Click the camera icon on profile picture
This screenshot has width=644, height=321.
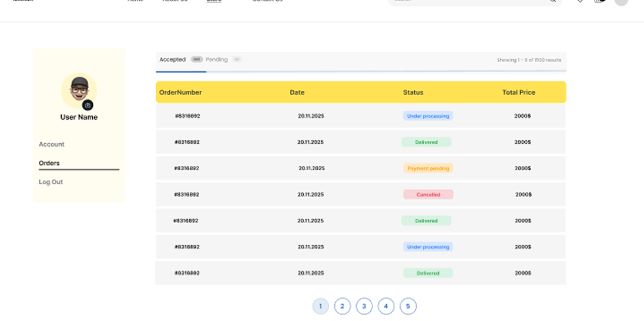pos(88,105)
